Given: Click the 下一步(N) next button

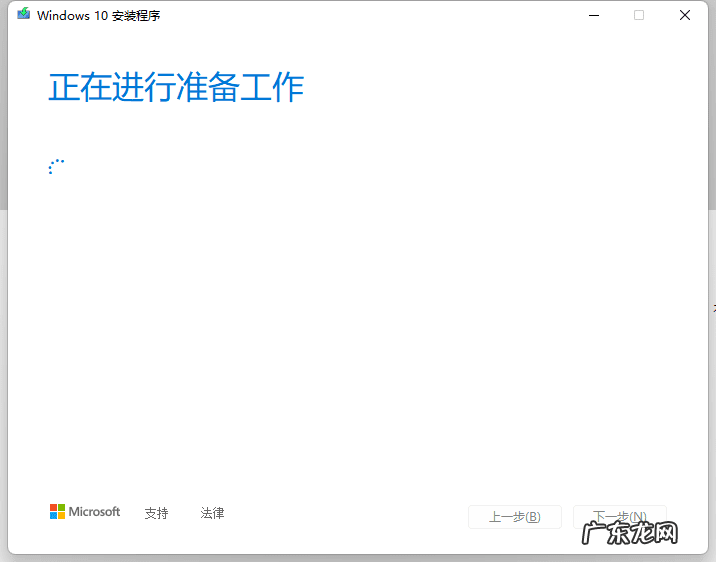Looking at the screenshot, I should pos(620,517).
